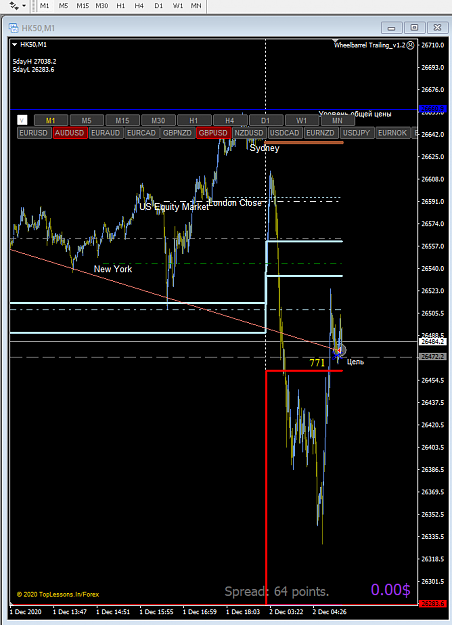The width and height of the screenshot is (452, 625).
Task: Choose M30 button in the on-chart panel
Action: [x=158, y=120]
